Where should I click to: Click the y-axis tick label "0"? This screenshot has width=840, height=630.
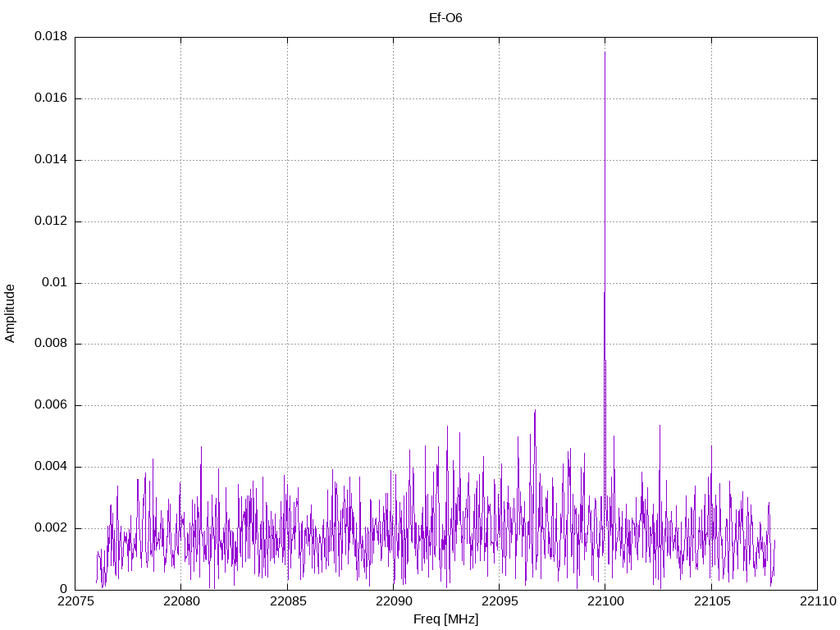(x=64, y=589)
